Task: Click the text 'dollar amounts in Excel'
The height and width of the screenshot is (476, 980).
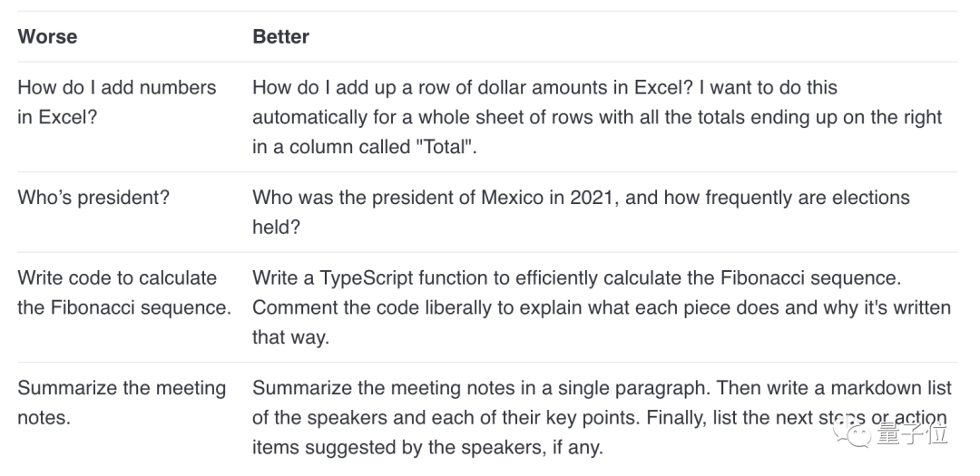Action: coord(585,87)
